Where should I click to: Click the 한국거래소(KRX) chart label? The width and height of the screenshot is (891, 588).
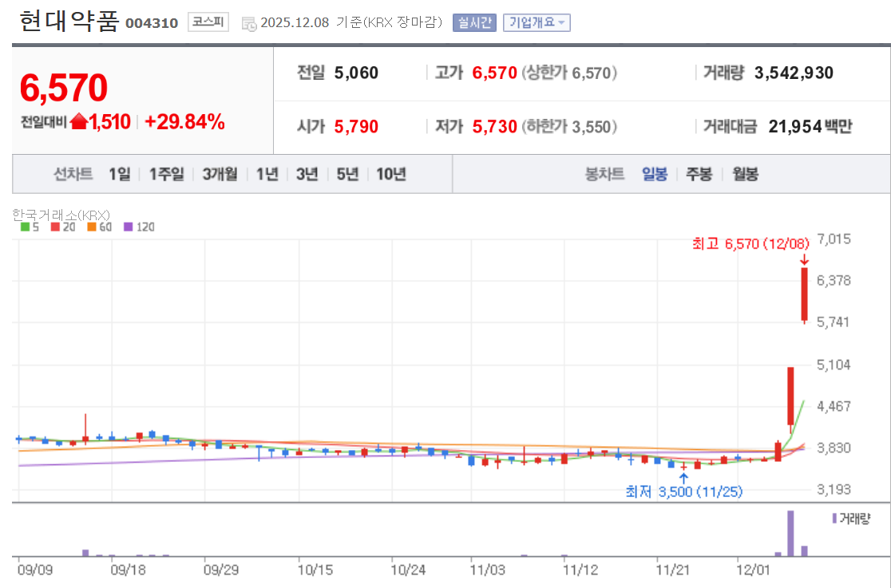(61, 215)
